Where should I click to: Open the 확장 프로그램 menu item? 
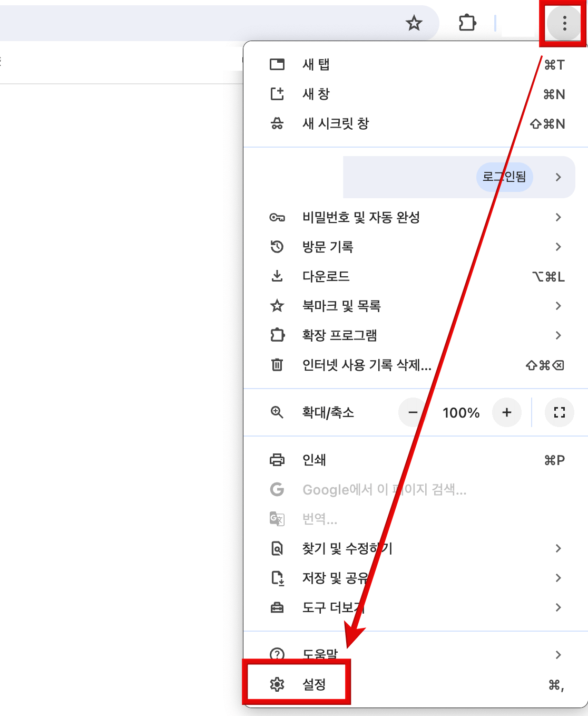pos(340,335)
